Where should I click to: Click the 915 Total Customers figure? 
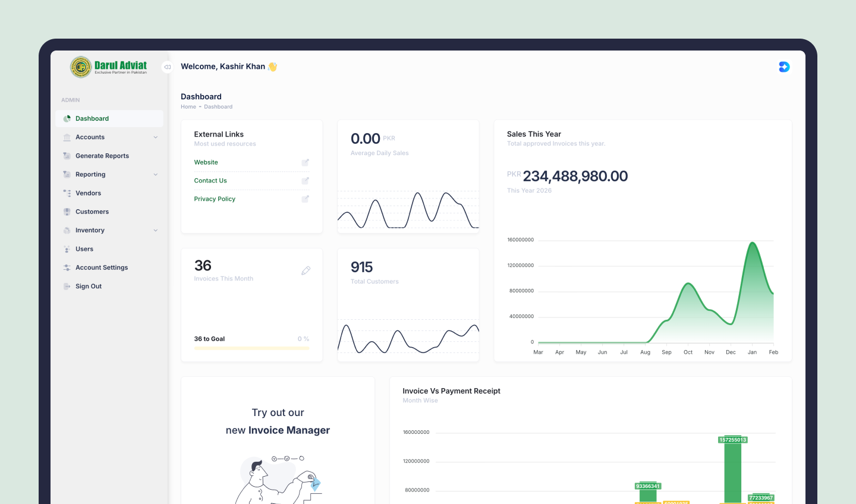coord(361,267)
